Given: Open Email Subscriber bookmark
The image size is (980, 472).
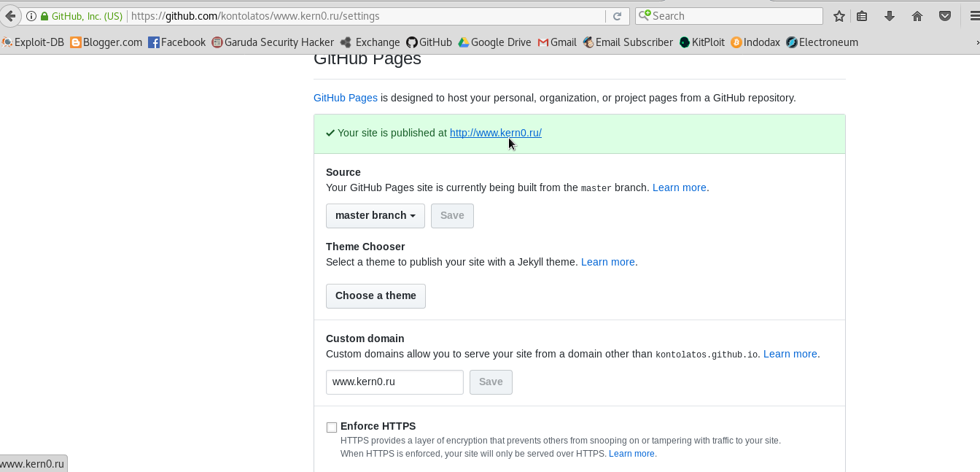Looking at the screenshot, I should click(628, 42).
